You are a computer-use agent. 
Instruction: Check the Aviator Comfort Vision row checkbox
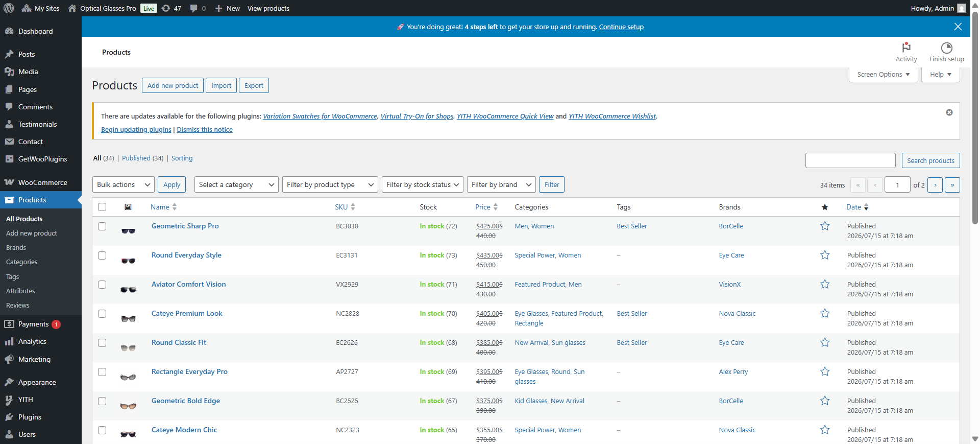click(102, 285)
